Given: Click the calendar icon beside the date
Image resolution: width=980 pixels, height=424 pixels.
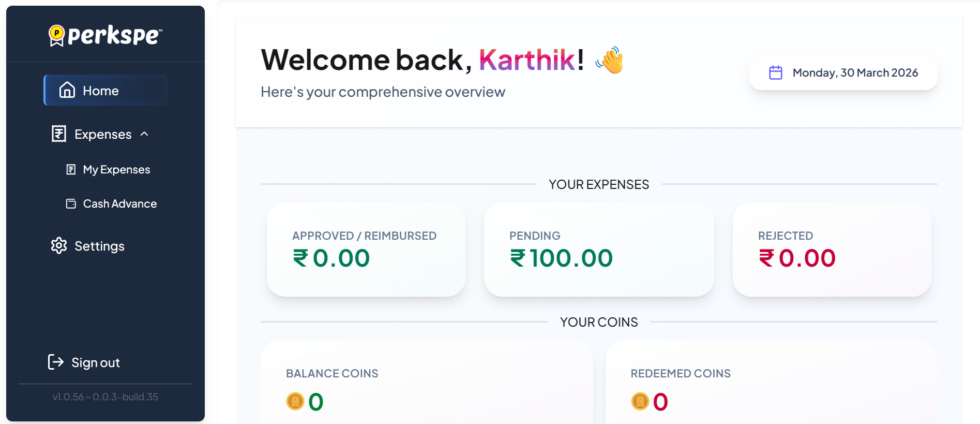Looking at the screenshot, I should pyautogui.click(x=775, y=72).
